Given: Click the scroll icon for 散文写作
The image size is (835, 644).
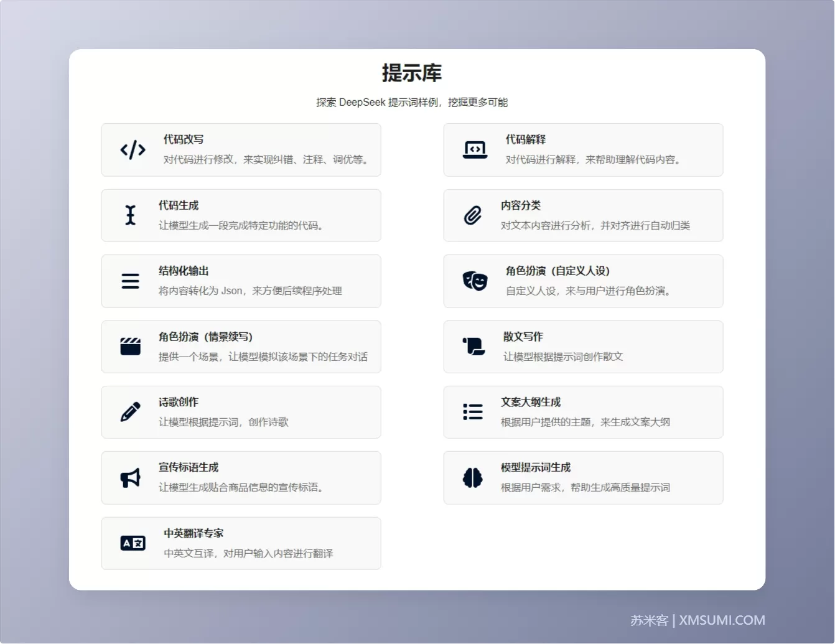Looking at the screenshot, I should [x=473, y=347].
